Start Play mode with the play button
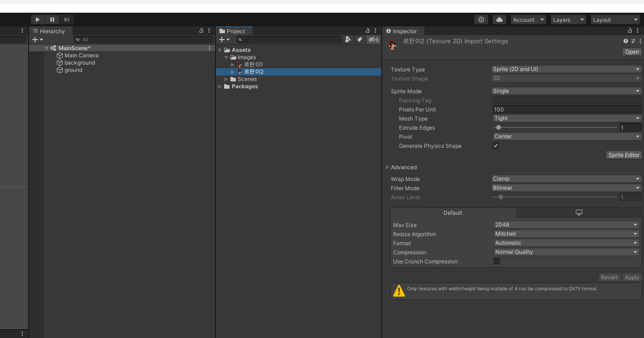 click(38, 20)
